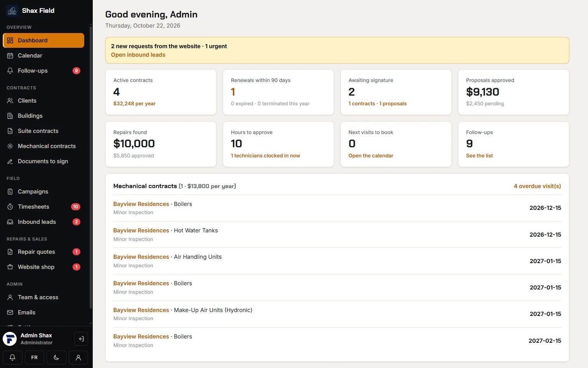Viewport: 588px width, 368px height.
Task: Click the Suite contracts document icon
Action: click(x=10, y=131)
